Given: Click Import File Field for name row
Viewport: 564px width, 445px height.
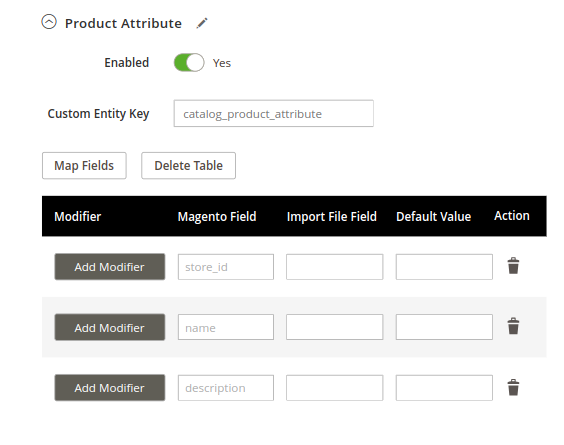Looking at the screenshot, I should coord(335,327).
